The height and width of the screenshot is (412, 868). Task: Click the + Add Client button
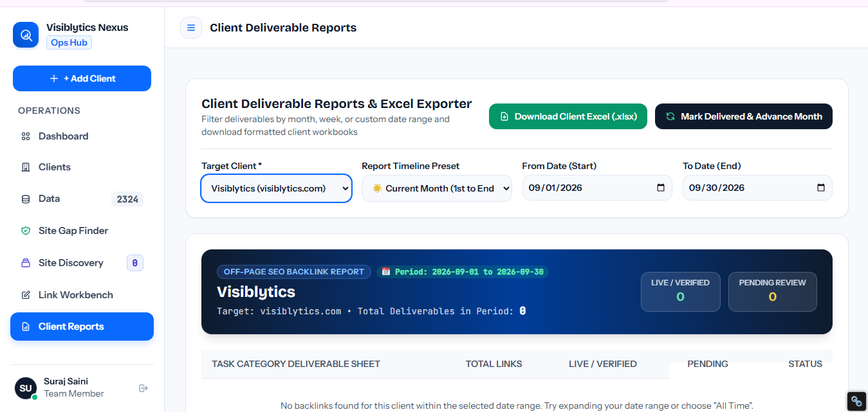point(82,78)
